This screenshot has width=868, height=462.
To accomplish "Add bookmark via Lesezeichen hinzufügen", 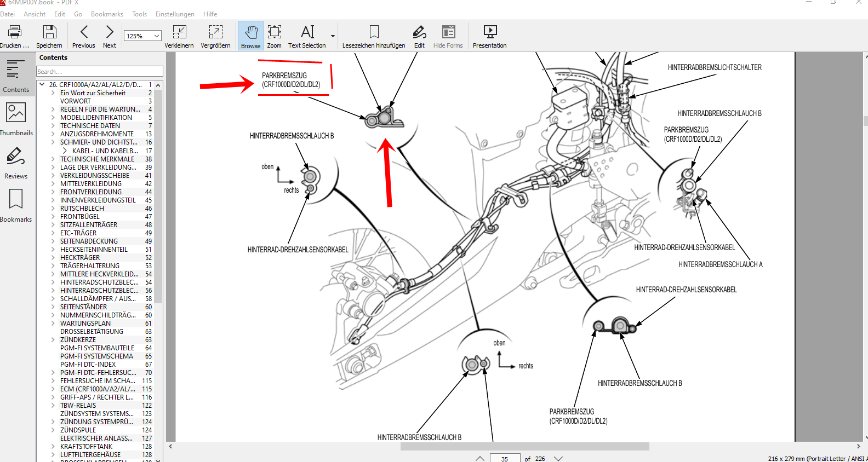I will pyautogui.click(x=374, y=32).
